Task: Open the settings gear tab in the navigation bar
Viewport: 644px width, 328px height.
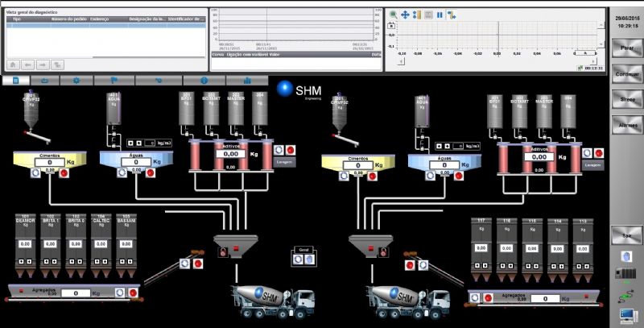Action: 76,81
